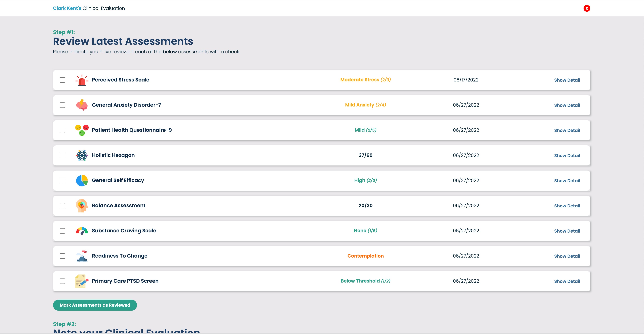Click the Clark Kent's patient name link
The width and height of the screenshot is (644, 334).
[x=67, y=8]
